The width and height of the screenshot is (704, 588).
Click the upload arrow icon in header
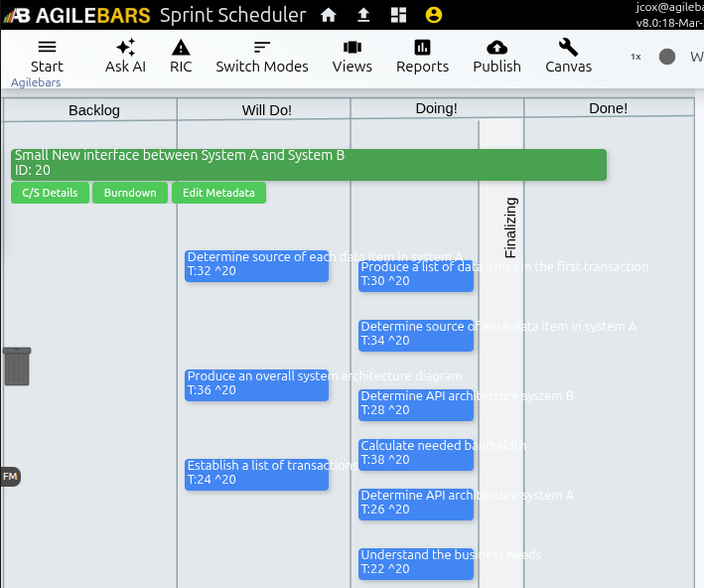363,15
